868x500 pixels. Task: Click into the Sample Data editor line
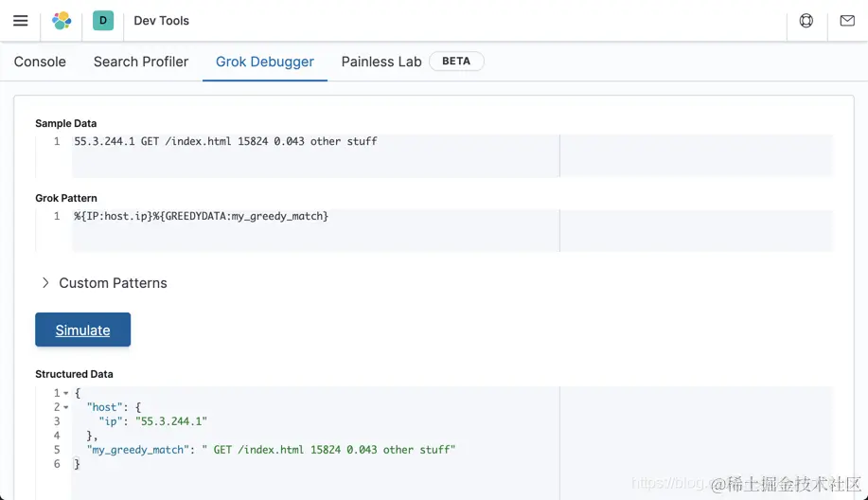[225, 141]
